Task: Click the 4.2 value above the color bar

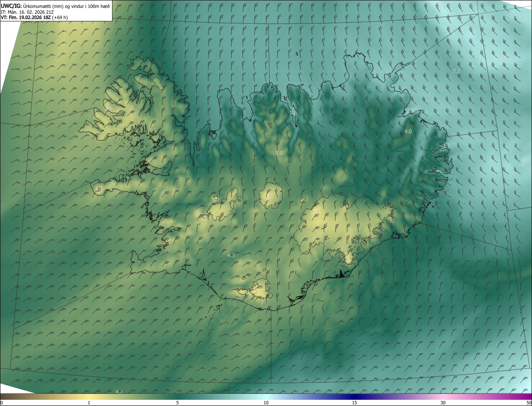Action: (x=119, y=392)
